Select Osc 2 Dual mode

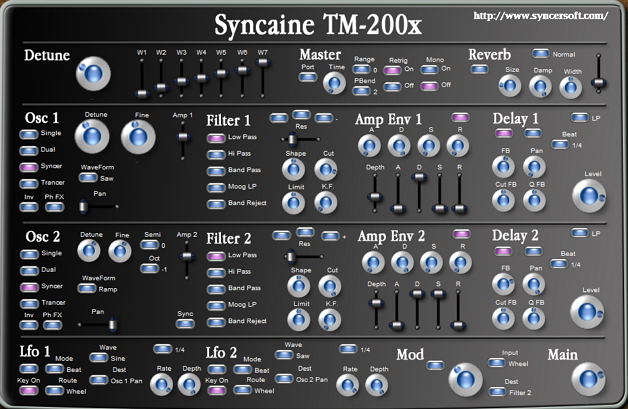click(29, 271)
